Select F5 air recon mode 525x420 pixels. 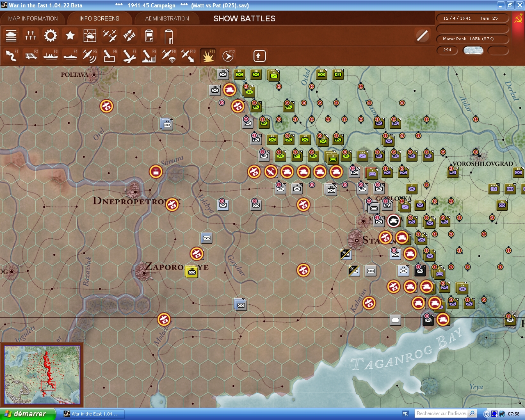point(90,55)
